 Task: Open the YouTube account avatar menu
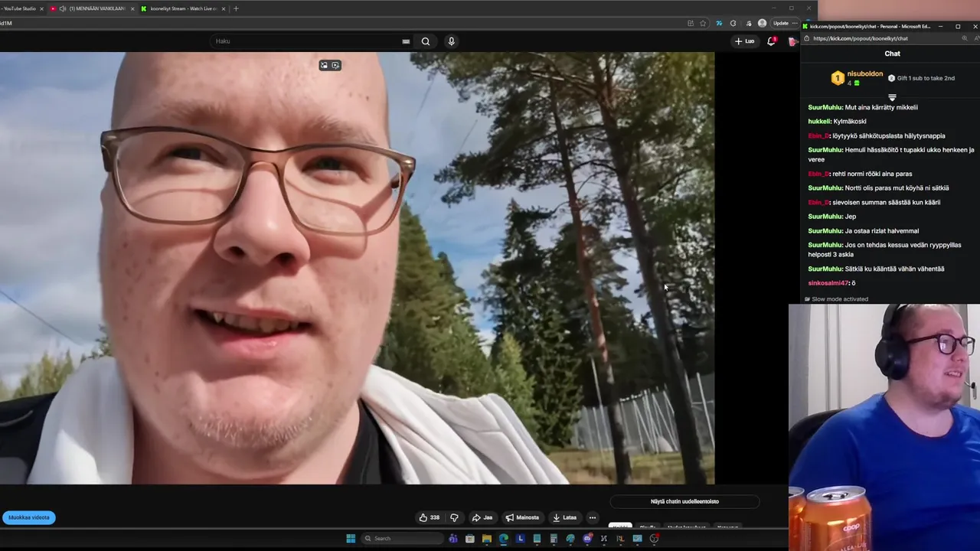pyautogui.click(x=792, y=41)
